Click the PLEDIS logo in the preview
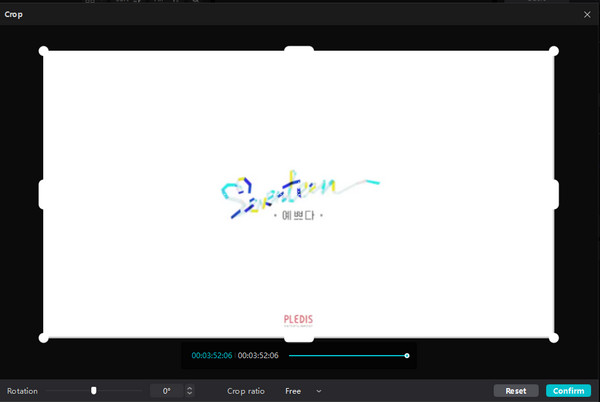Viewport: 600px width, 402px height. pos(298,321)
